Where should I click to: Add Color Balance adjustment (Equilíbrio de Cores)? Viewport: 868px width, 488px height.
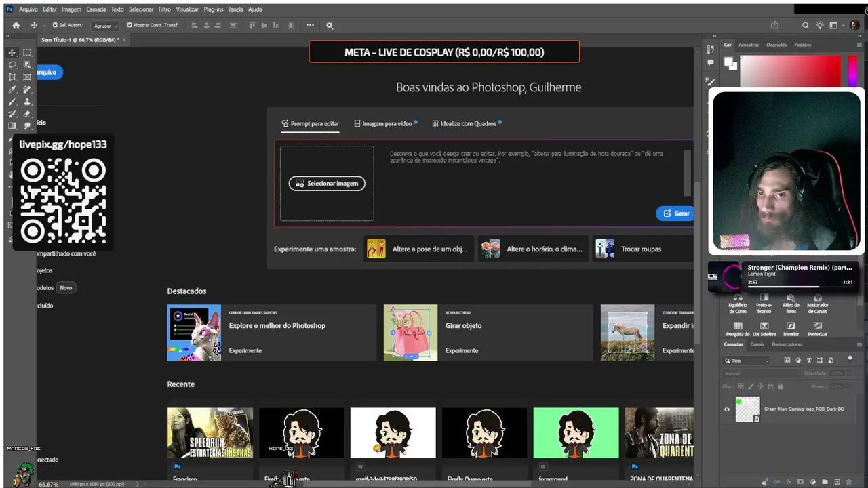click(738, 304)
